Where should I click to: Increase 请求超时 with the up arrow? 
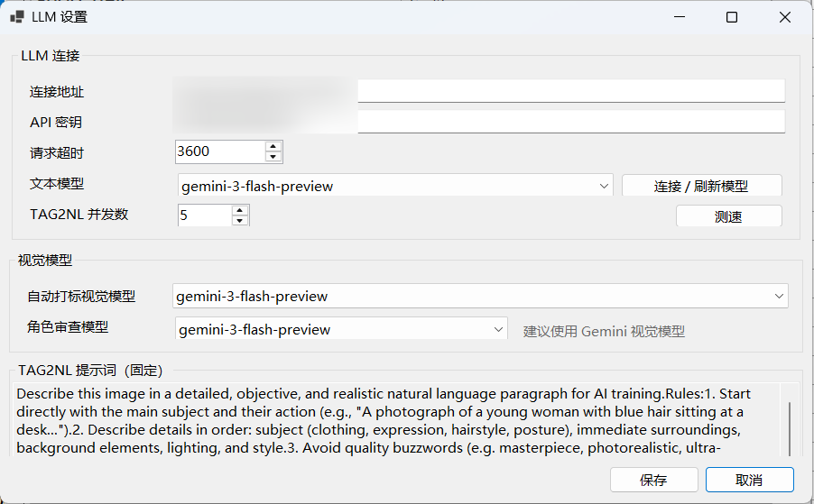[x=273, y=146]
